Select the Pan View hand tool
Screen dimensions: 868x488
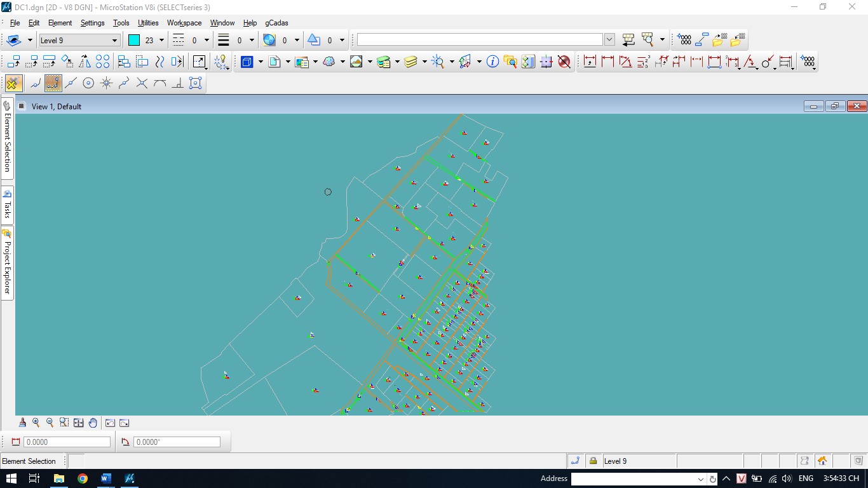(93, 423)
